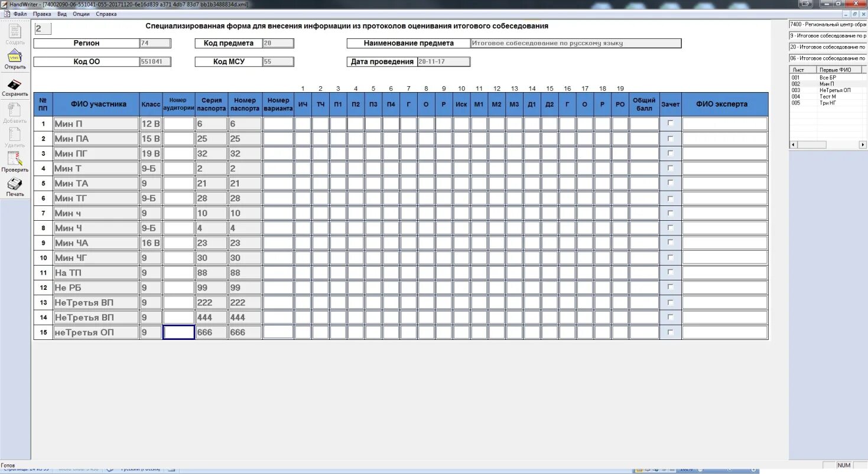Click the ФИО участника column header

pos(96,104)
